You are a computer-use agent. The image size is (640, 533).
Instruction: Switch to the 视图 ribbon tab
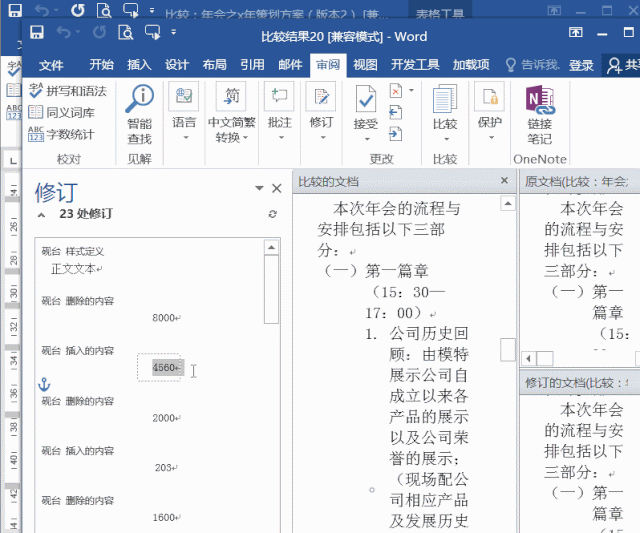(365, 64)
